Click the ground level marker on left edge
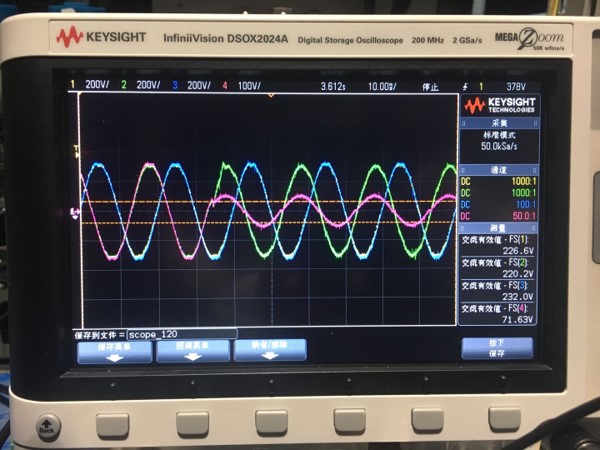Viewport: 600px width, 450px height. [x=75, y=213]
